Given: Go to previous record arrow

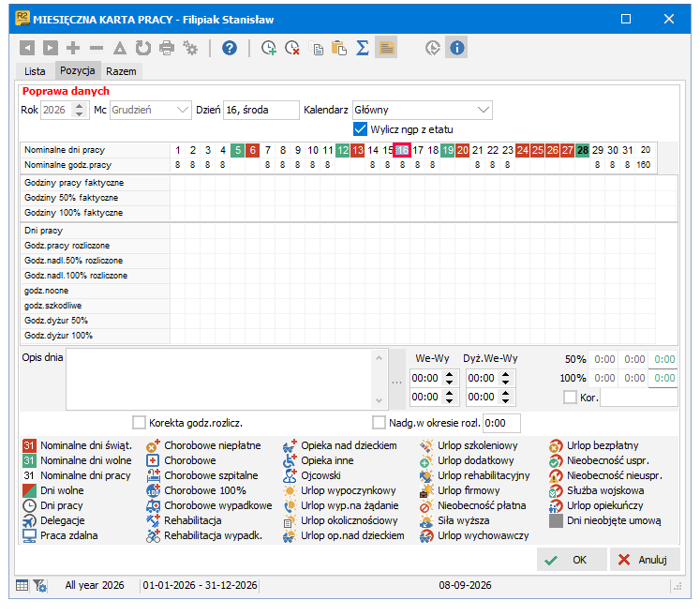Looking at the screenshot, I should point(27,48).
